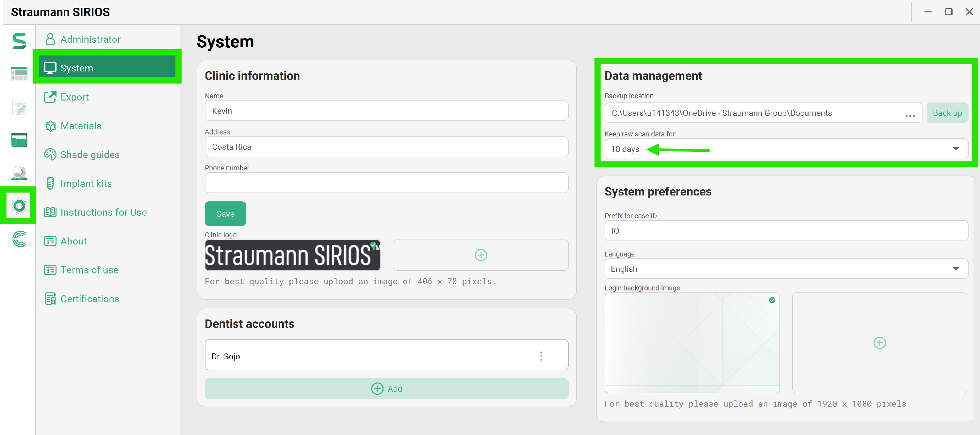The height and width of the screenshot is (435, 980).
Task: Focus the empty Phone number field
Action: point(386,183)
